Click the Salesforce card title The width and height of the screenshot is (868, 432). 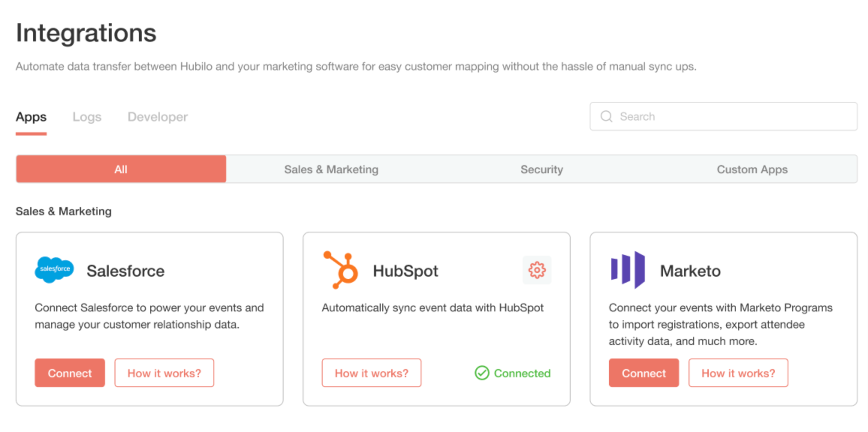pos(125,271)
